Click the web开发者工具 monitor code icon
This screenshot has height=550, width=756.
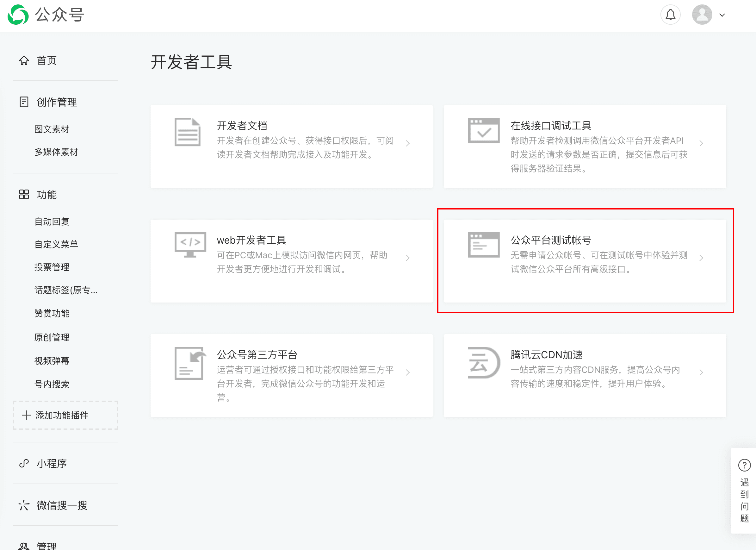point(190,245)
